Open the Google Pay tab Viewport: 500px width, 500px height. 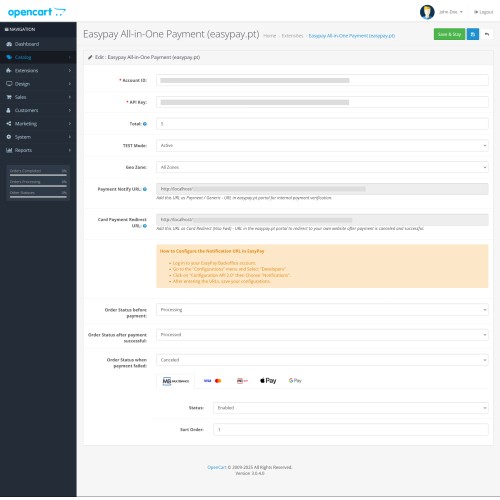(295, 381)
